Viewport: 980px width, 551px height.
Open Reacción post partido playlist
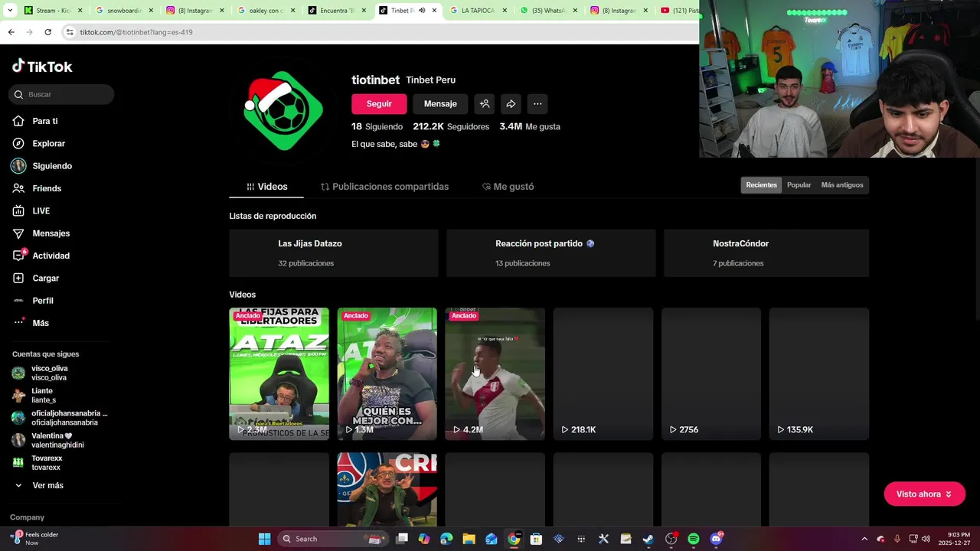pos(551,253)
